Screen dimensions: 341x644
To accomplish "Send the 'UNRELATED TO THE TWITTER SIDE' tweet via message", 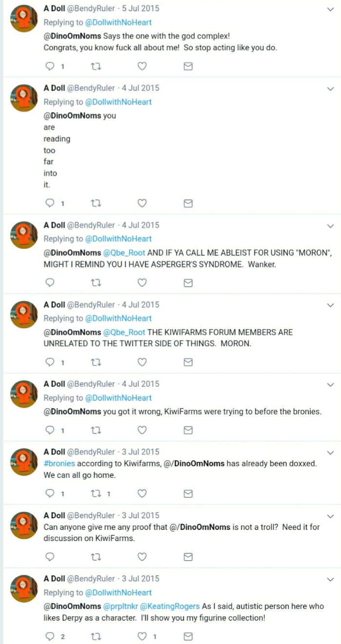I will (x=188, y=362).
